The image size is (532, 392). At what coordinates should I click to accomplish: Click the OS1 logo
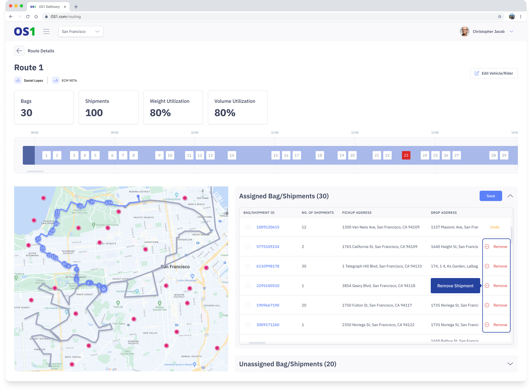tap(24, 32)
